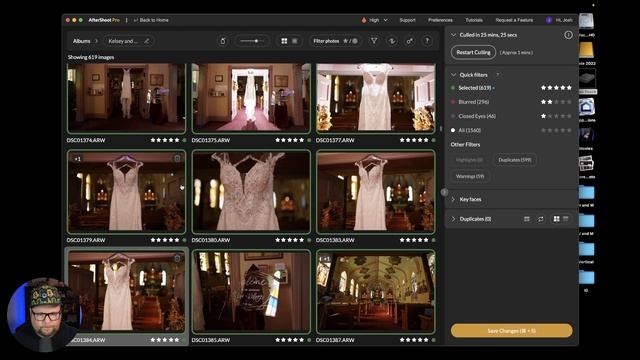Select thumbnail DSC01375.ARW
This screenshot has height=360, width=640.
click(x=251, y=98)
